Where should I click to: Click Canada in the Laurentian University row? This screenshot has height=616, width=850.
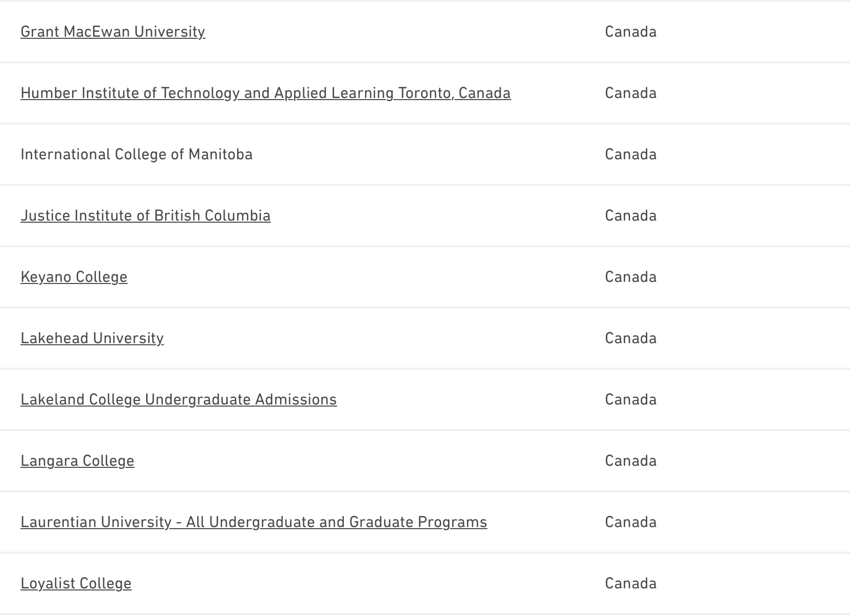point(630,522)
